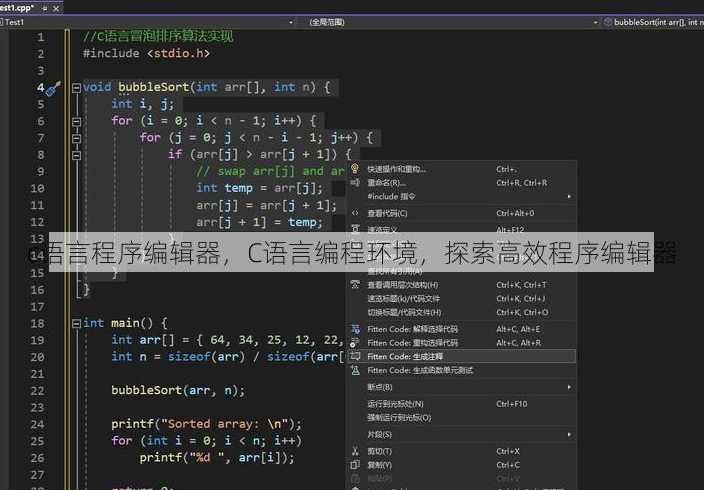This screenshot has width=704, height=490.
Task: Click the 'int main()' declaration on line 18
Action: click(125, 323)
